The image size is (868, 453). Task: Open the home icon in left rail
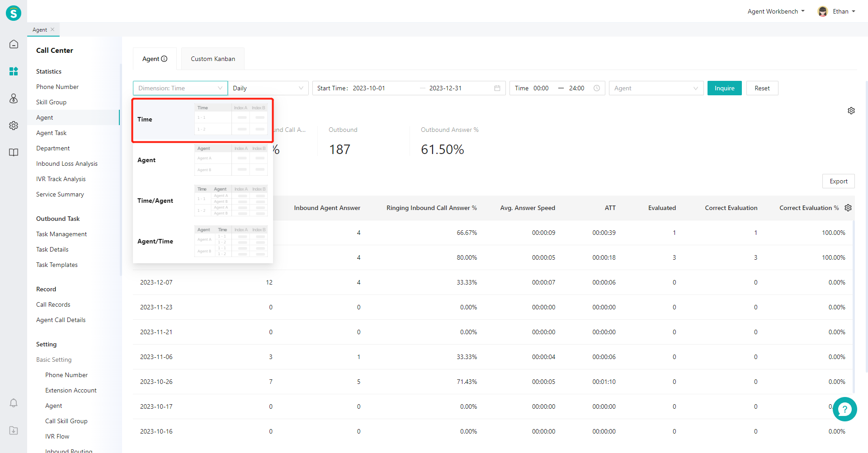pyautogui.click(x=14, y=44)
